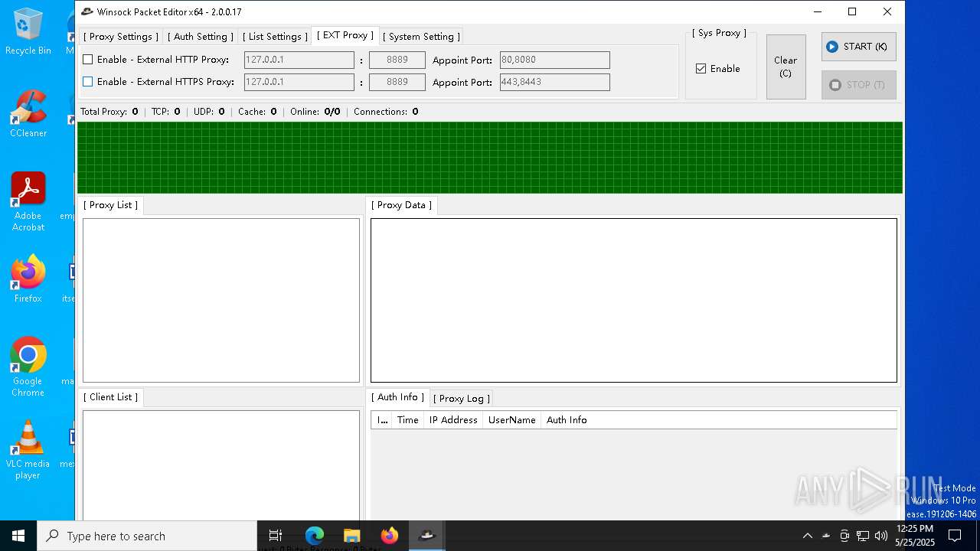Click the IP Address column header
This screenshot has height=551, width=980.
pos(453,420)
